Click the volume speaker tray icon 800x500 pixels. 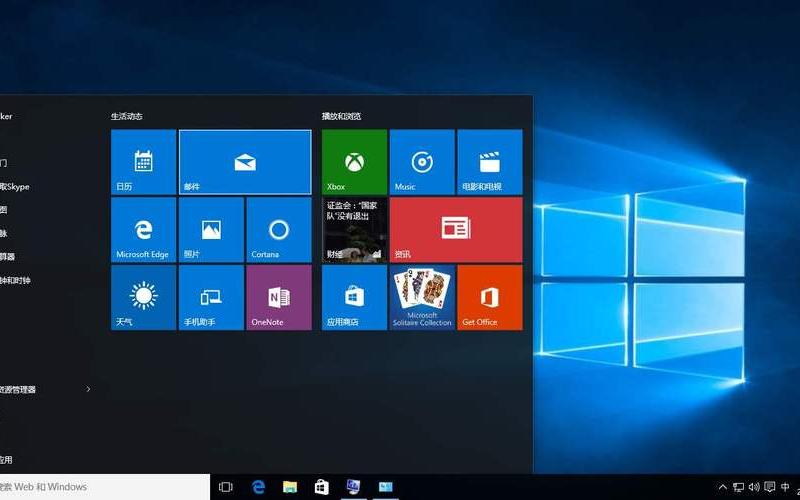(754, 487)
